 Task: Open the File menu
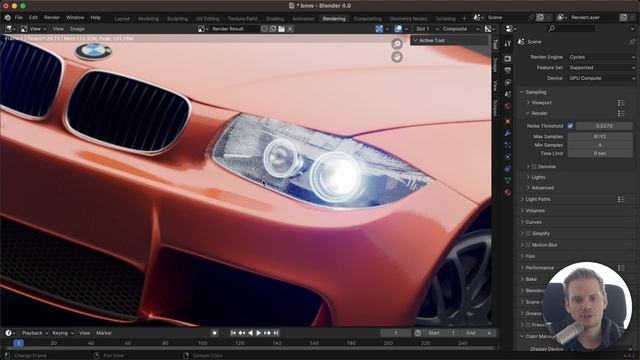click(19, 18)
